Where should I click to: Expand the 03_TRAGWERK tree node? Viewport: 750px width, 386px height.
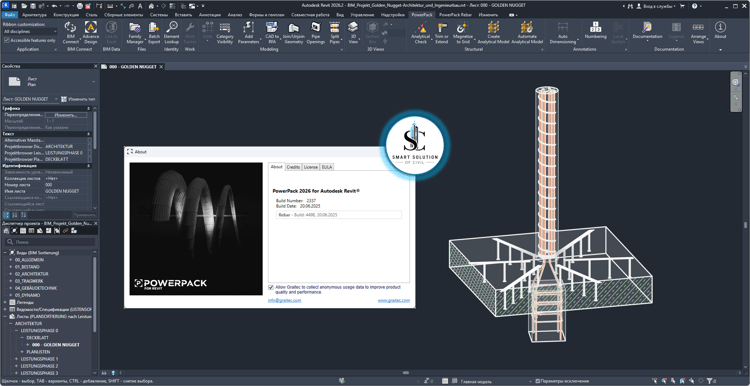[x=10, y=281]
